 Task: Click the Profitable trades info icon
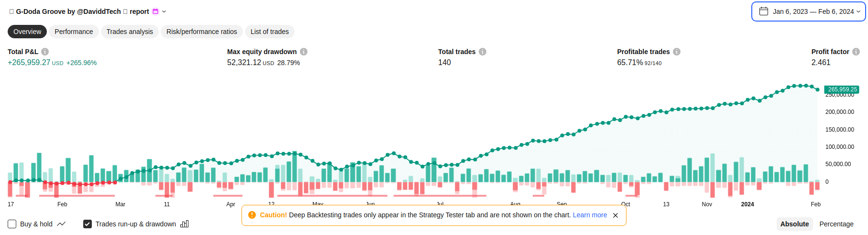677,52
